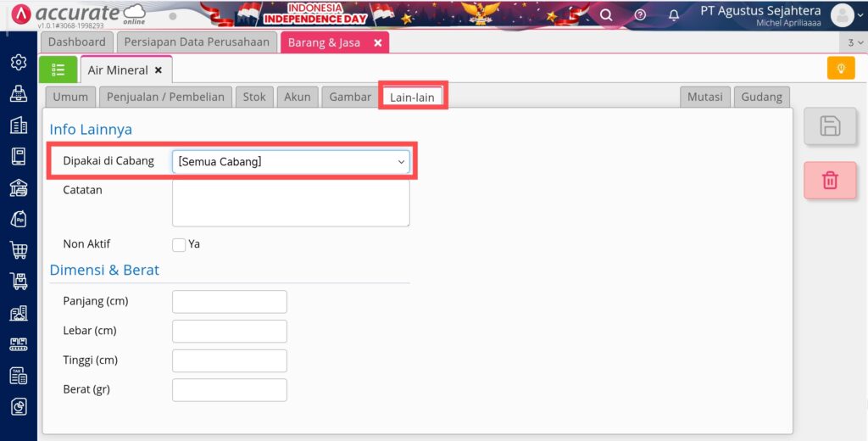Close the Barang & Jasa tab

tap(377, 42)
